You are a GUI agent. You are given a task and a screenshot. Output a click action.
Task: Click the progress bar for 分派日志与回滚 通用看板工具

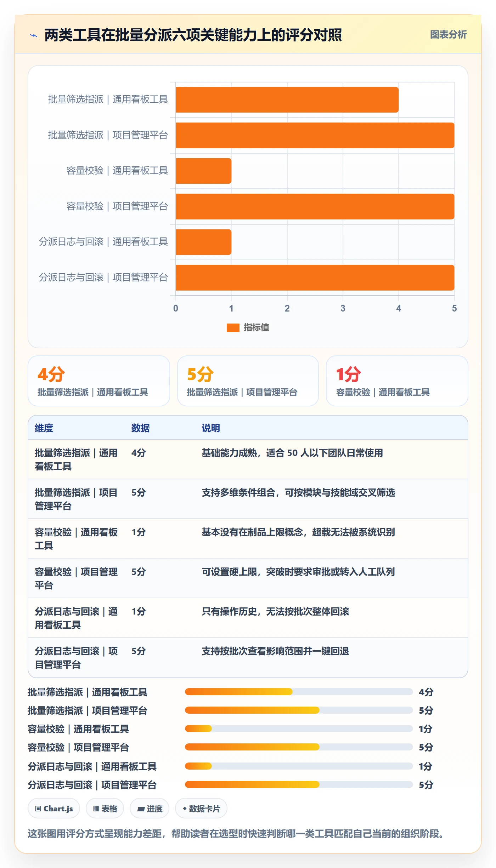point(299,766)
